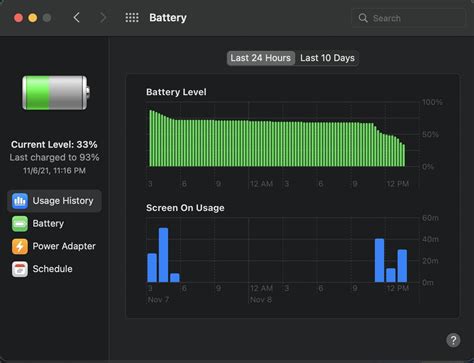
Task: Click the magnifying glass search icon
Action: click(363, 18)
